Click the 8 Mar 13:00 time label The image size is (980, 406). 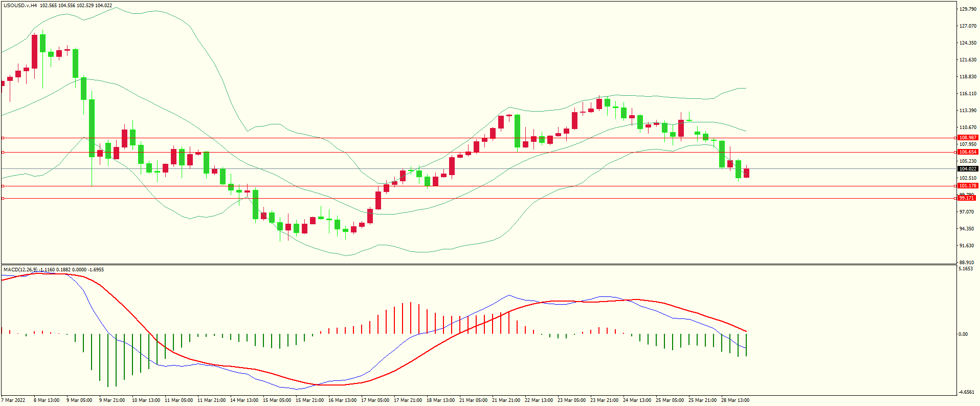[x=47, y=400]
